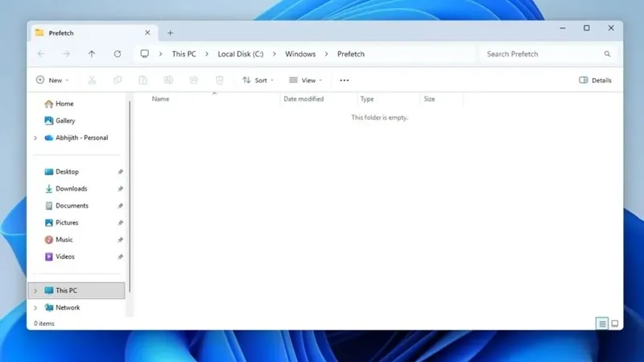Click the Cut scissors icon
This screenshot has height=362, width=644.
click(92, 80)
